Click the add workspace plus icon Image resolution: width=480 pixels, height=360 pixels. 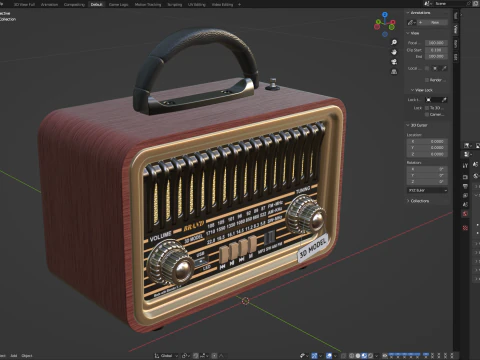pyautogui.click(x=239, y=4)
